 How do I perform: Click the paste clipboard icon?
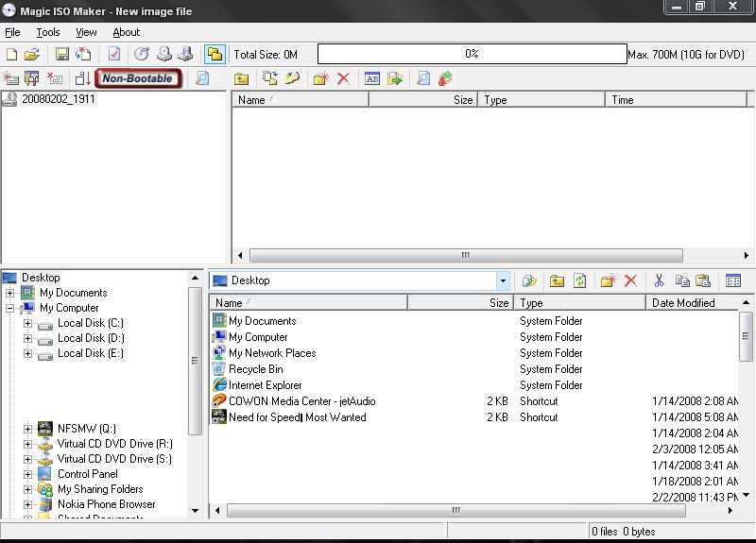[x=703, y=280]
